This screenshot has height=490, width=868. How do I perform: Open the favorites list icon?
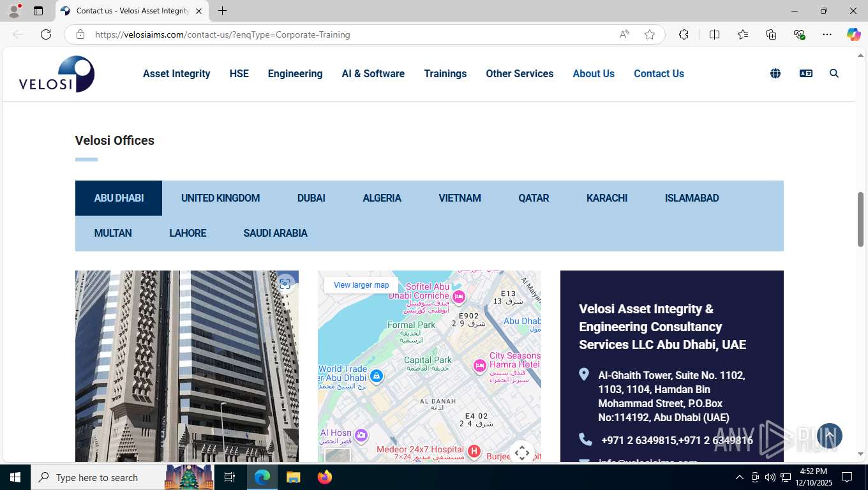click(743, 34)
